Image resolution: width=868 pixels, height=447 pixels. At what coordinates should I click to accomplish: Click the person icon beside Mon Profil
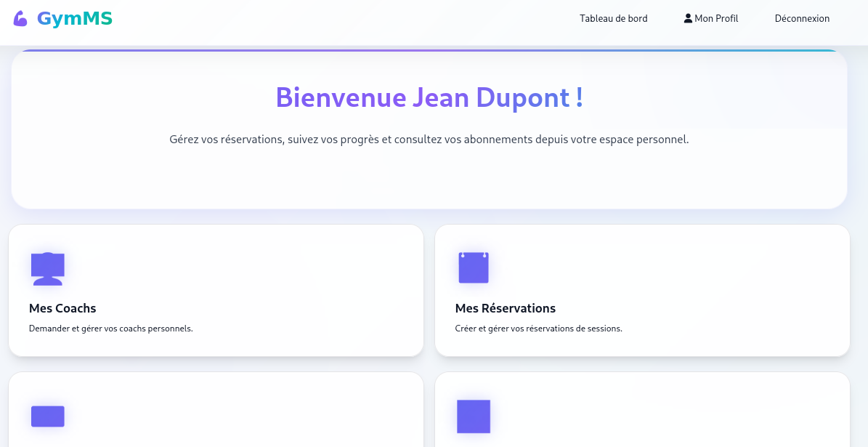pos(688,18)
